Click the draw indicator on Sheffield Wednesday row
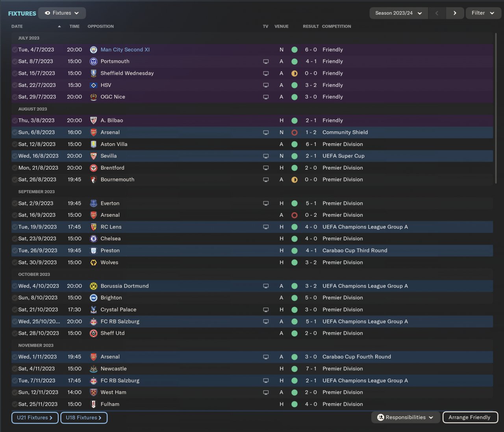 tap(294, 73)
